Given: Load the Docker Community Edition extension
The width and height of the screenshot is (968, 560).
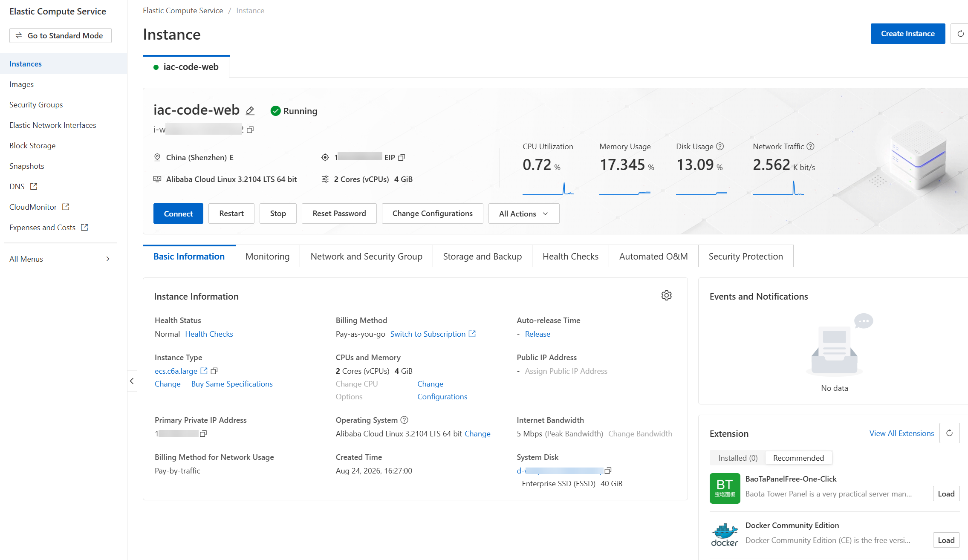Looking at the screenshot, I should pos(946,540).
